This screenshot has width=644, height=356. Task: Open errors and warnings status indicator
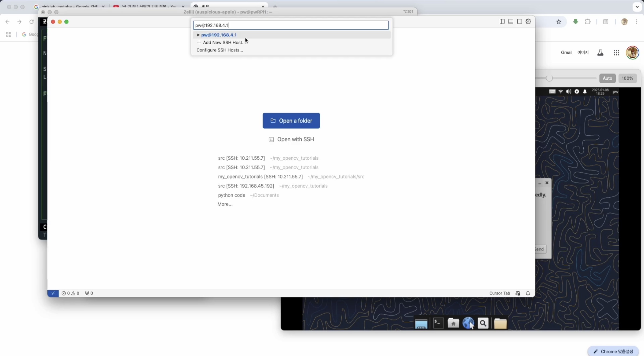70,293
